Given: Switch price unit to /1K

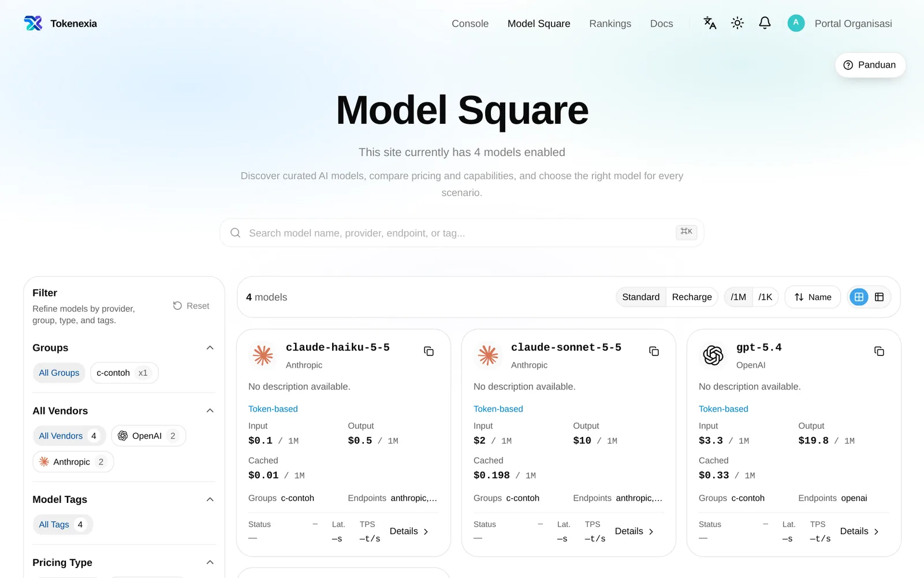Looking at the screenshot, I should coord(765,297).
